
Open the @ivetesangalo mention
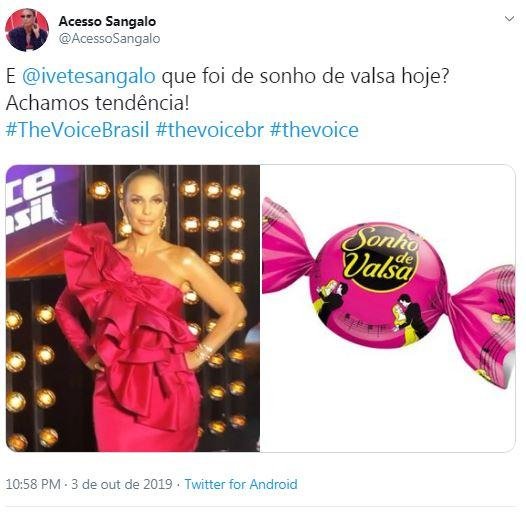[x=89, y=76]
